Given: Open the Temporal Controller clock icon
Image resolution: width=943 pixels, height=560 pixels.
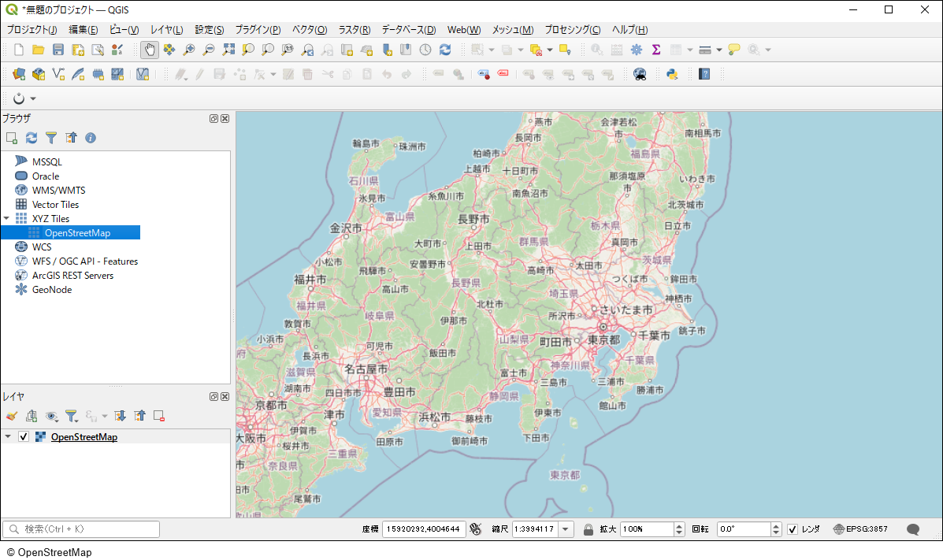Looking at the screenshot, I should coord(425,50).
